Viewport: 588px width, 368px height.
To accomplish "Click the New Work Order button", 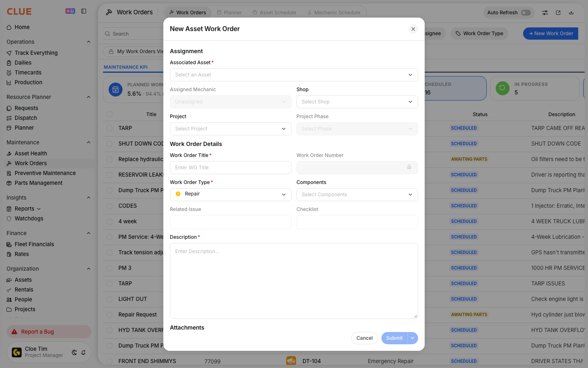I will click(551, 34).
